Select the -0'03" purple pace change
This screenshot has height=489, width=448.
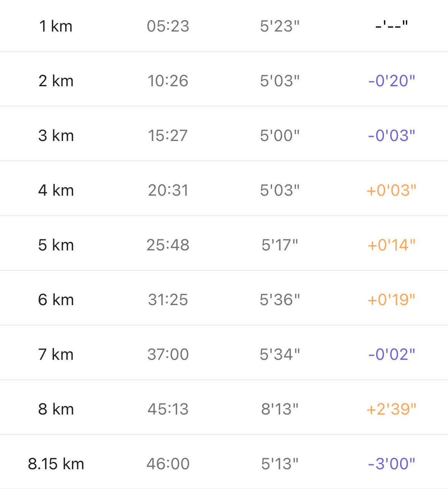click(391, 136)
